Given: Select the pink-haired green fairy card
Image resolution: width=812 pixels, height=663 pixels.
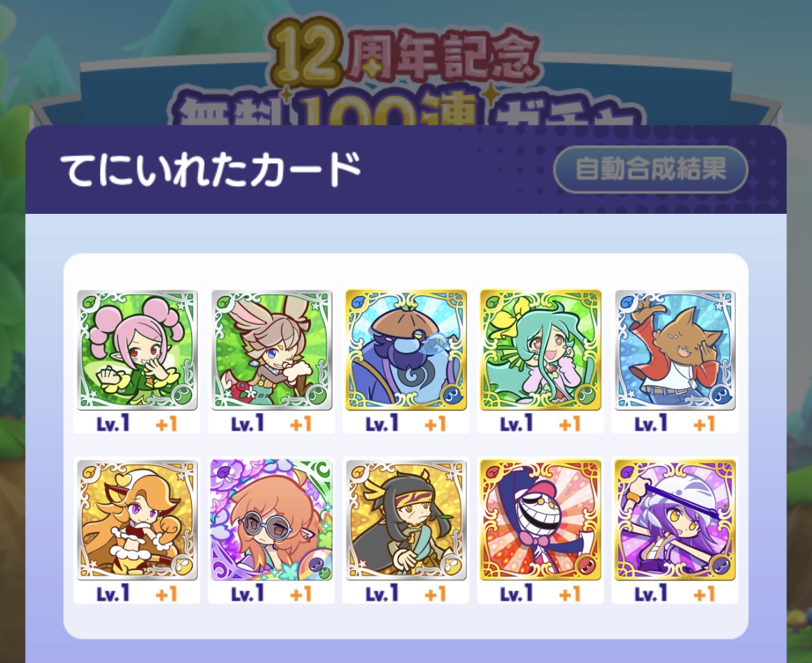Looking at the screenshot, I should click(137, 350).
